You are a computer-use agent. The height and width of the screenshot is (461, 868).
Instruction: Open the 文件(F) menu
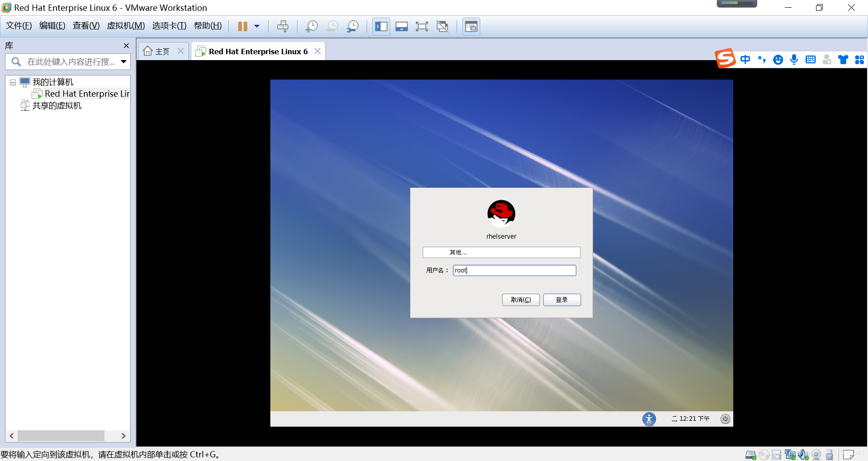coord(19,26)
